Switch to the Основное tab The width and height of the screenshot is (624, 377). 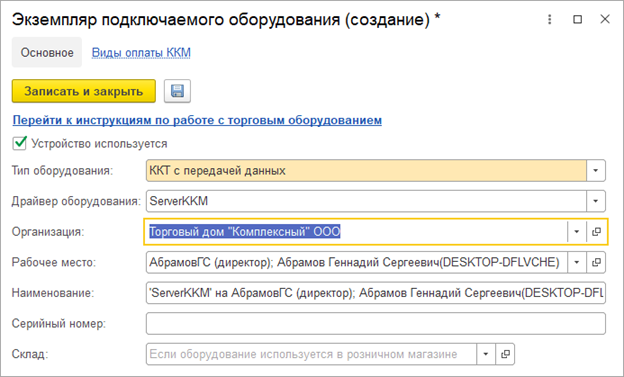(47, 53)
